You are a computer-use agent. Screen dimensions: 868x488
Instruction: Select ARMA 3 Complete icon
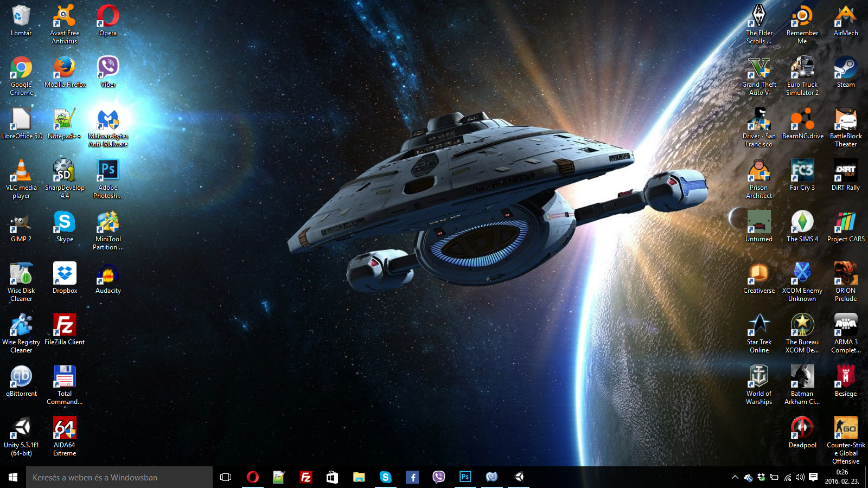coord(846,333)
